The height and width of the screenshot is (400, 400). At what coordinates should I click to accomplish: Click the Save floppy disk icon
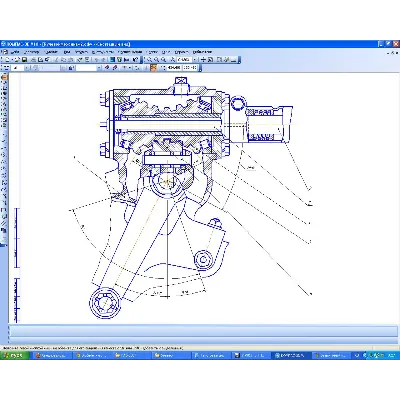point(24,60)
